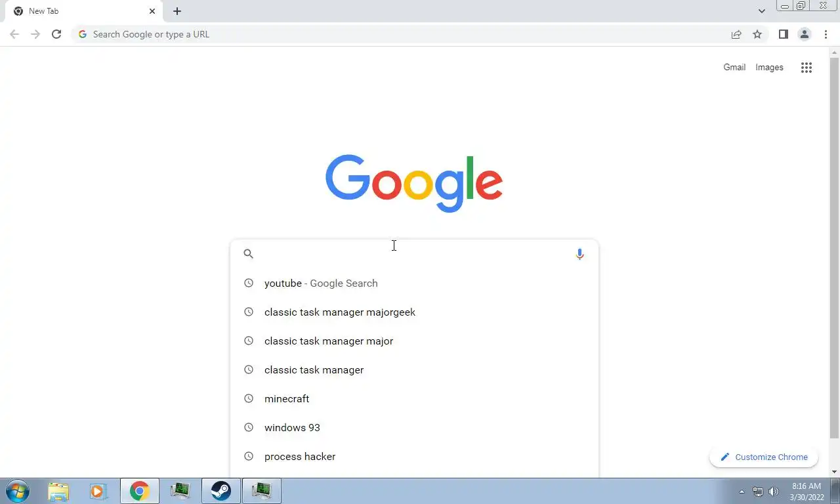Click the taskbar clock showing 8:16 AM
This screenshot has width=840, height=504.
pyautogui.click(x=807, y=492)
